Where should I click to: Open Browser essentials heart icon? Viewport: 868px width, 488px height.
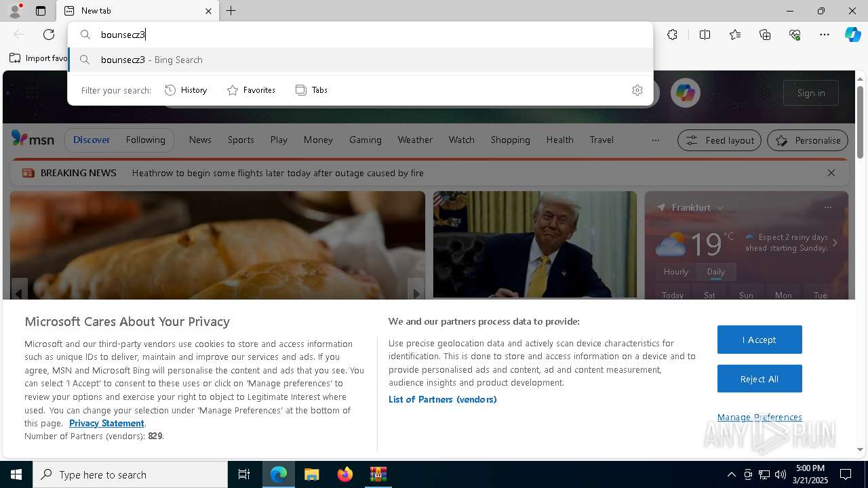[795, 35]
